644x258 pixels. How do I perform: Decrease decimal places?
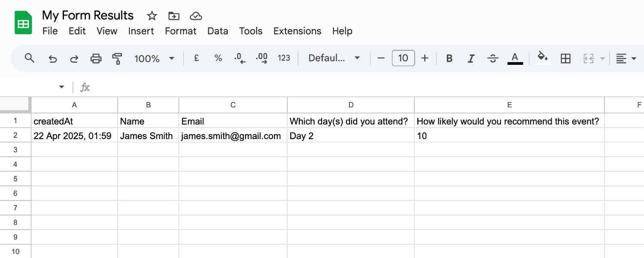240,58
